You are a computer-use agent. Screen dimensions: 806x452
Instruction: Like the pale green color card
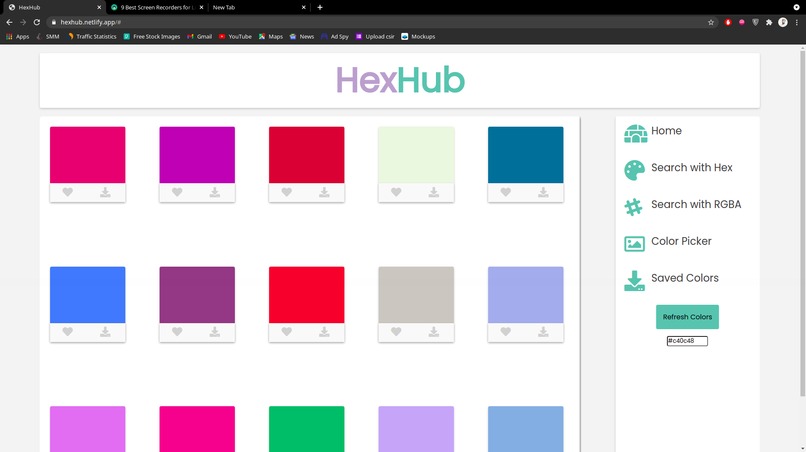[x=396, y=192]
